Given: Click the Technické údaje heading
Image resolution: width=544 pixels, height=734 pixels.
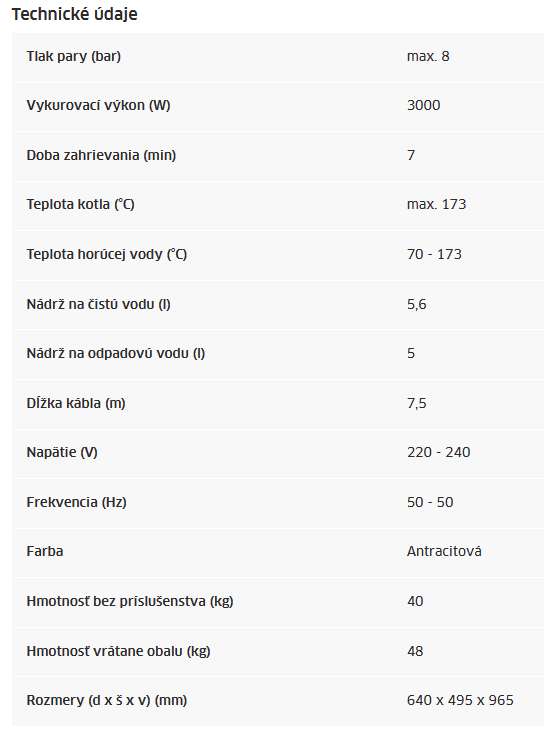Looking at the screenshot, I should pos(74,14).
